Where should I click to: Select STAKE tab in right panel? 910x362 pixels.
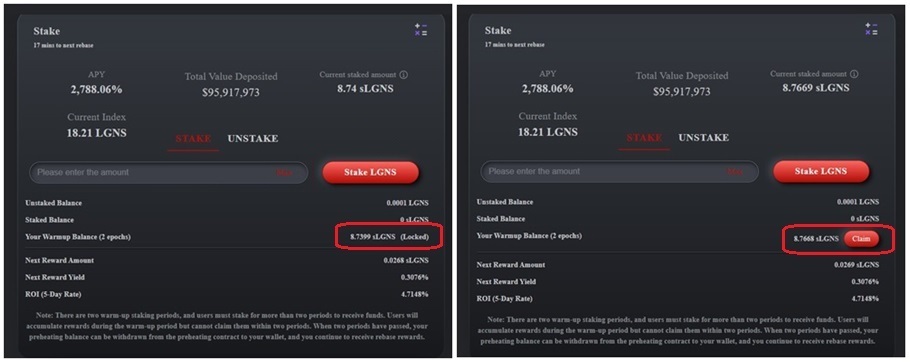coord(644,137)
